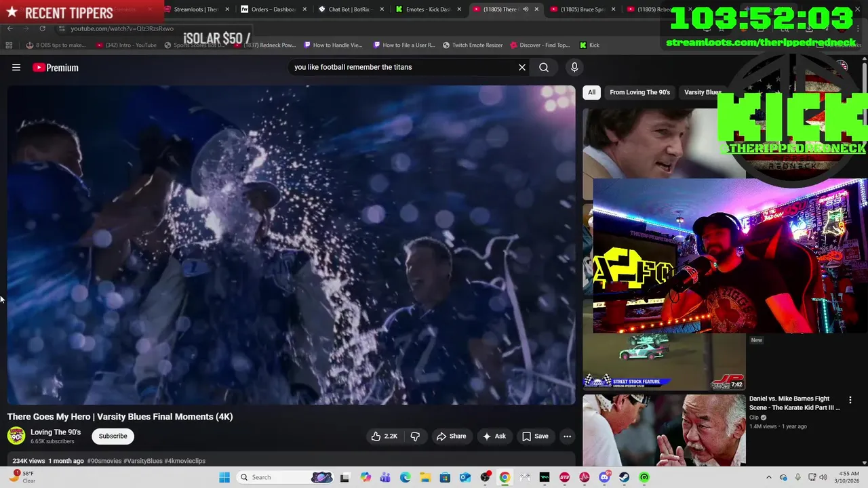Reload the page with the refresh icon

(42, 28)
